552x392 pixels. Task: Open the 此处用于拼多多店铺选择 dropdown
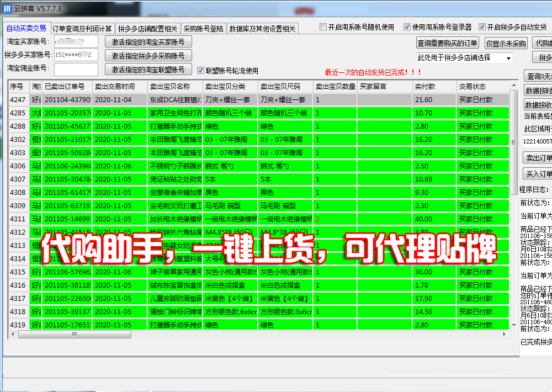coord(464,58)
